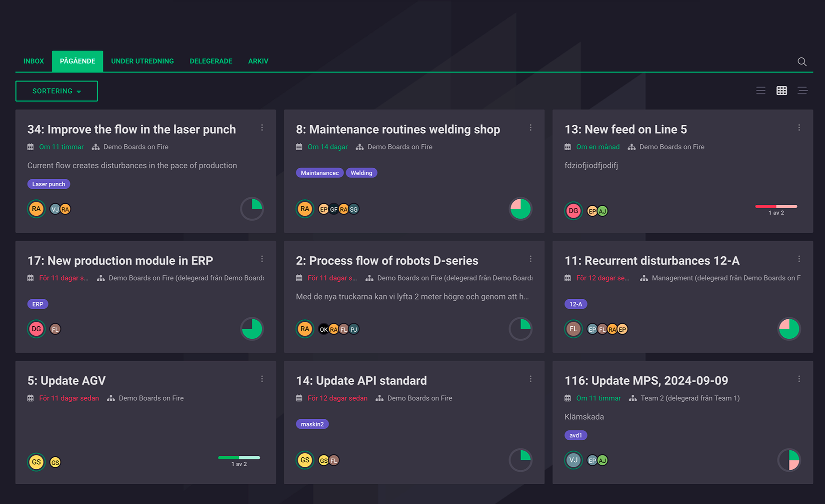This screenshot has width=825, height=504.
Task: Open more options on card 116
Action: click(x=799, y=379)
